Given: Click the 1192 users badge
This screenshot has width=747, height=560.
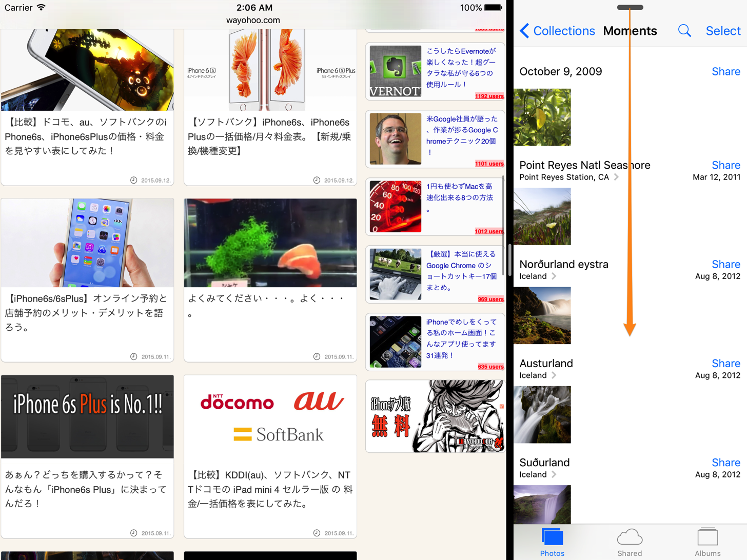Looking at the screenshot, I should click(x=489, y=96).
